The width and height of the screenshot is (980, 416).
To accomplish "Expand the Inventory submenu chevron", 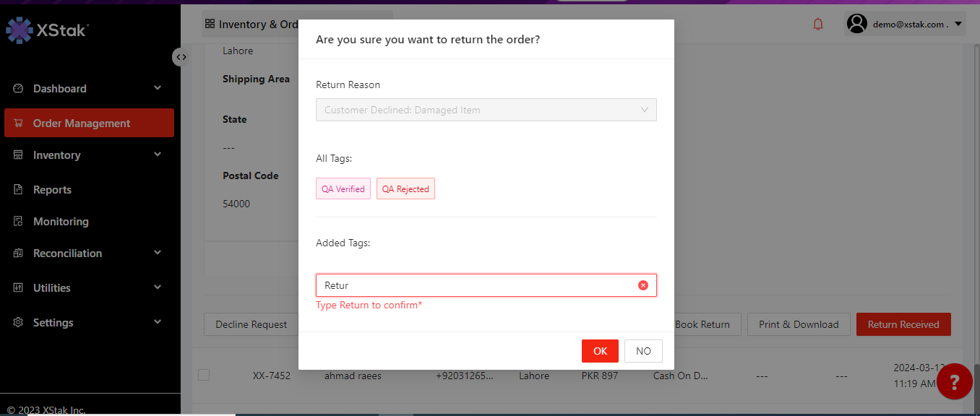I will (158, 155).
